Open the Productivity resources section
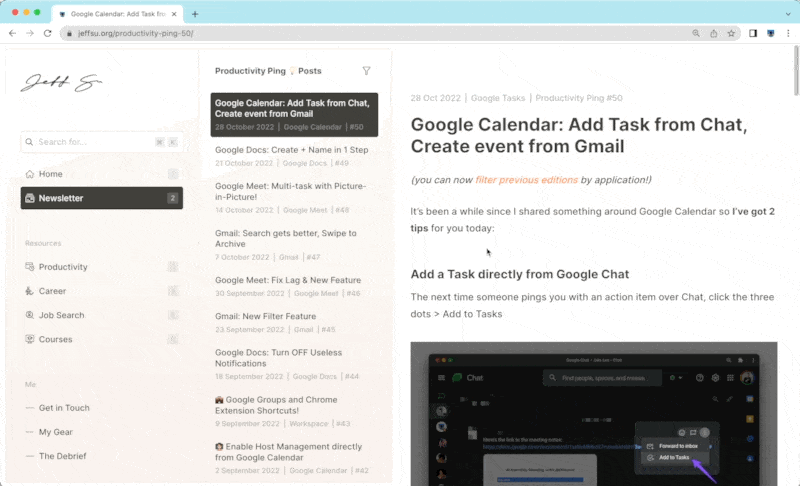This screenshot has width=800, height=486. pos(102,267)
